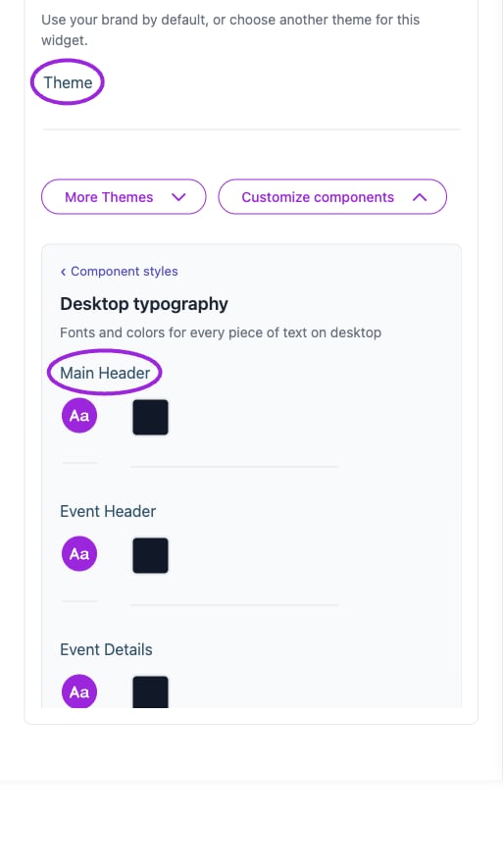
Task: Open the More Themes dropdown
Action: [x=124, y=197]
